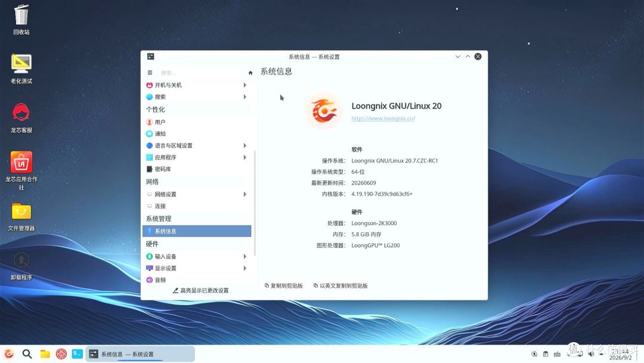Click the kernel version text 4.19.190-7d39c9d63cf6+
Image resolution: width=644 pixels, height=363 pixels.
[382, 194]
